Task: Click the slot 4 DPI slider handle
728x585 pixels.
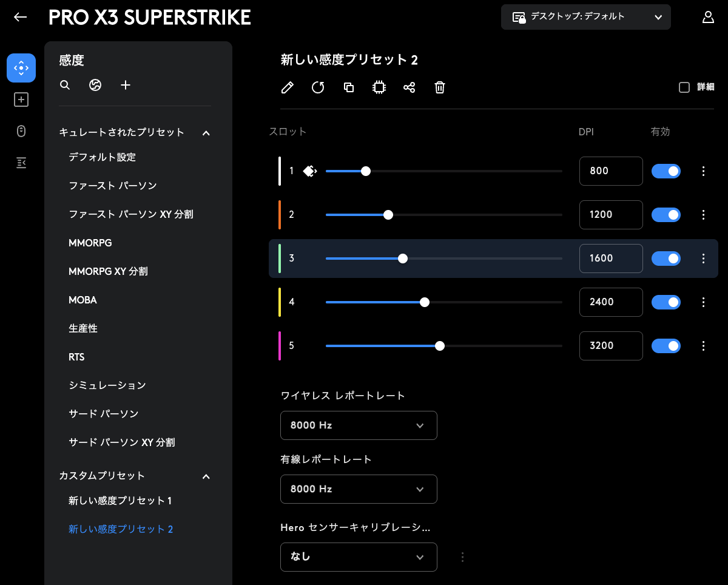Action: tap(425, 302)
